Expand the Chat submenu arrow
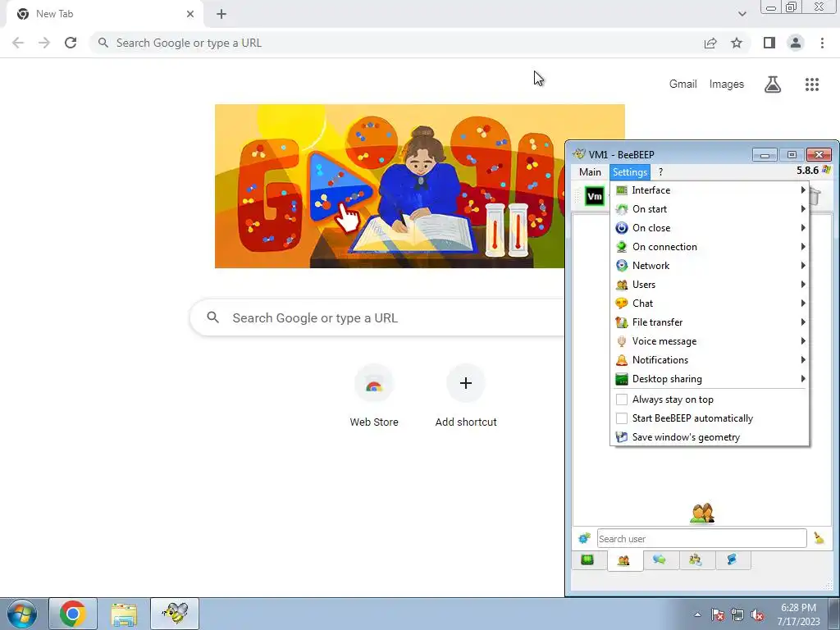The width and height of the screenshot is (840, 630). pos(803,304)
